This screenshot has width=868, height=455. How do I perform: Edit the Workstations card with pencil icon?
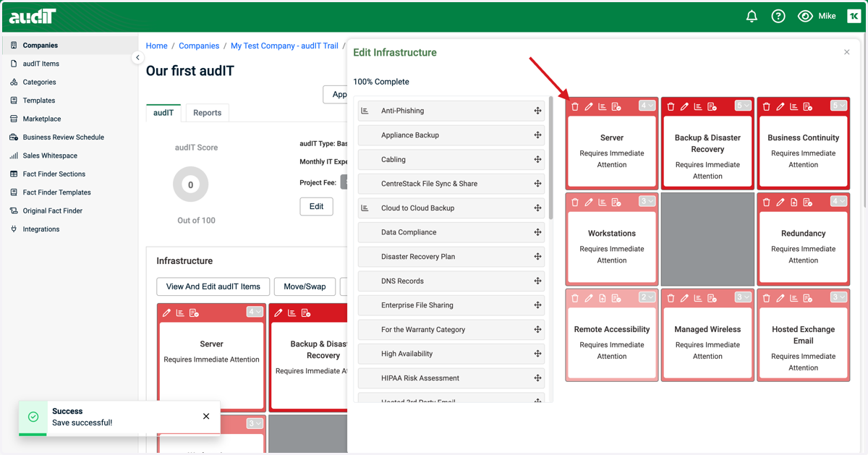[x=589, y=202]
